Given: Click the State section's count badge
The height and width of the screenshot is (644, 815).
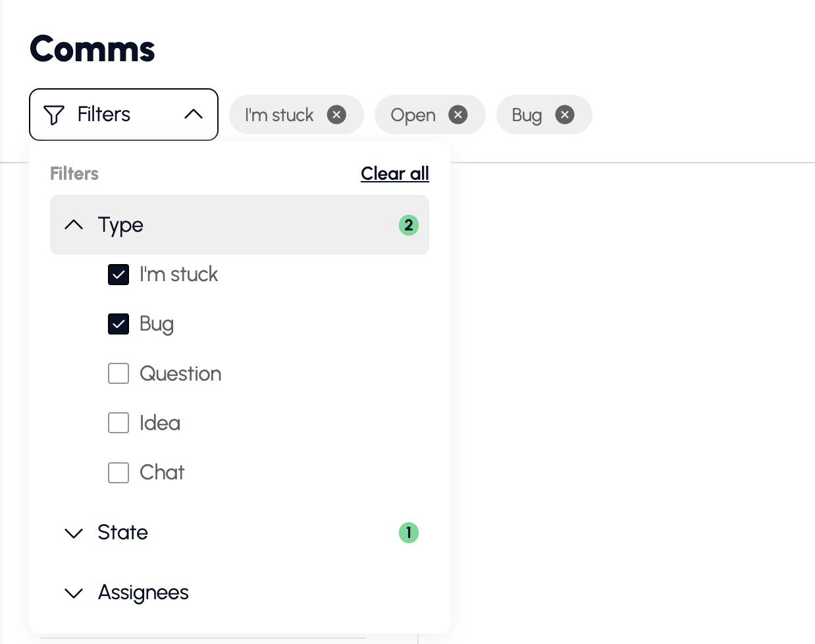Looking at the screenshot, I should [408, 532].
